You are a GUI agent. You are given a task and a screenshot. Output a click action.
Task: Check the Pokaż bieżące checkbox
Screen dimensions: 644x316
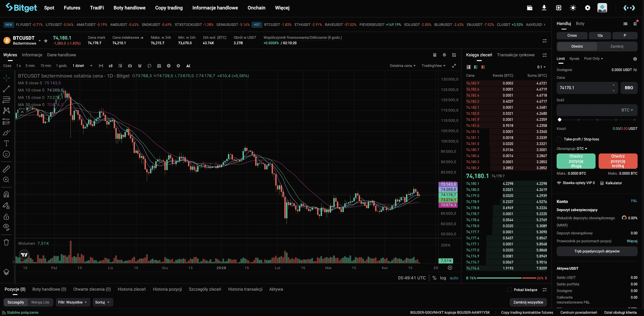[x=509, y=290]
